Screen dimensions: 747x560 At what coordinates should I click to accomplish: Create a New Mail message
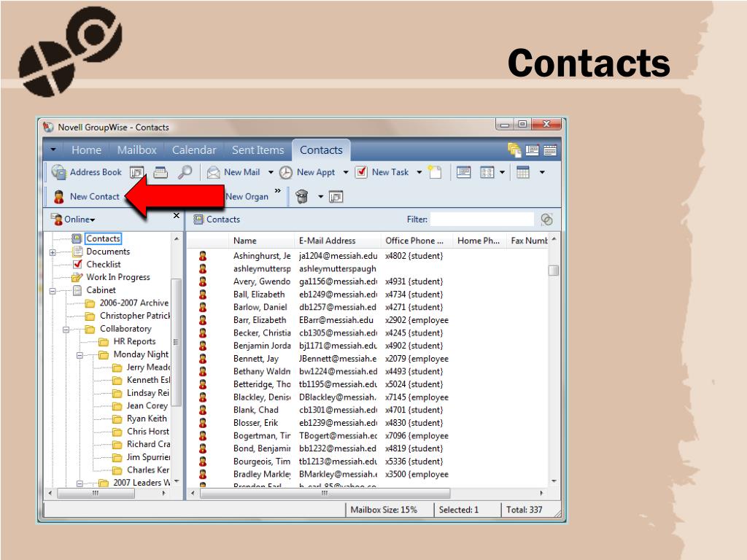(234, 172)
